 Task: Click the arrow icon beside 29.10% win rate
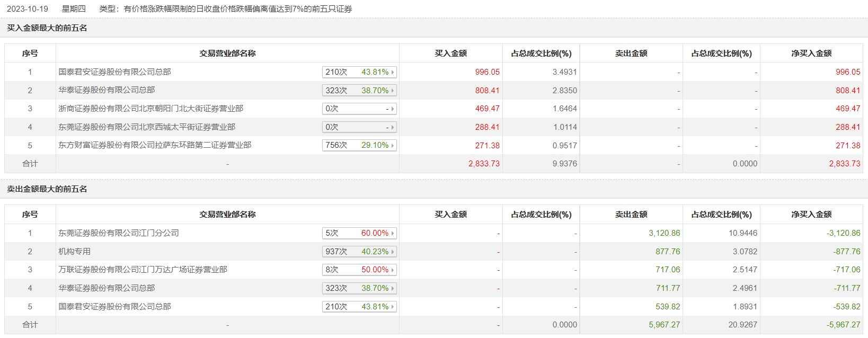click(393, 145)
